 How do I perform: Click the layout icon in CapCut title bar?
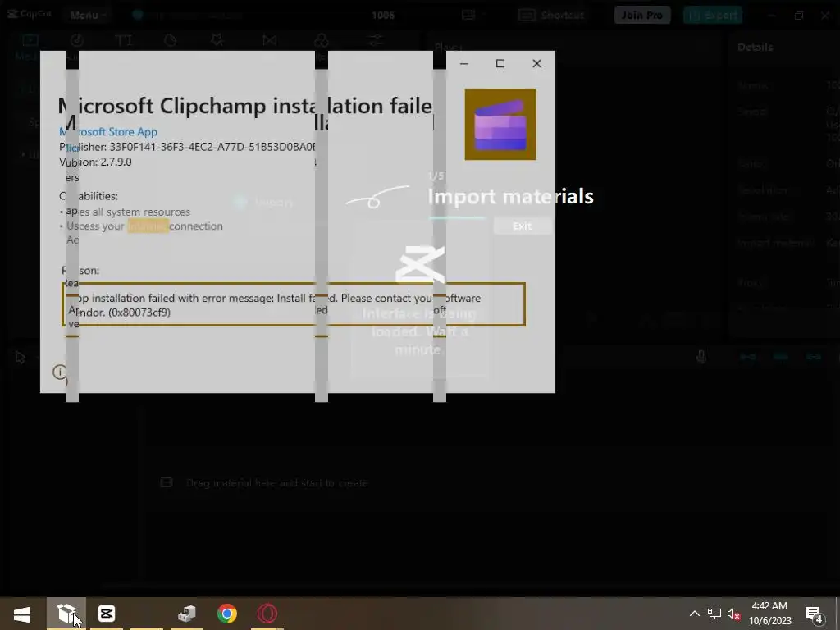[x=468, y=15]
